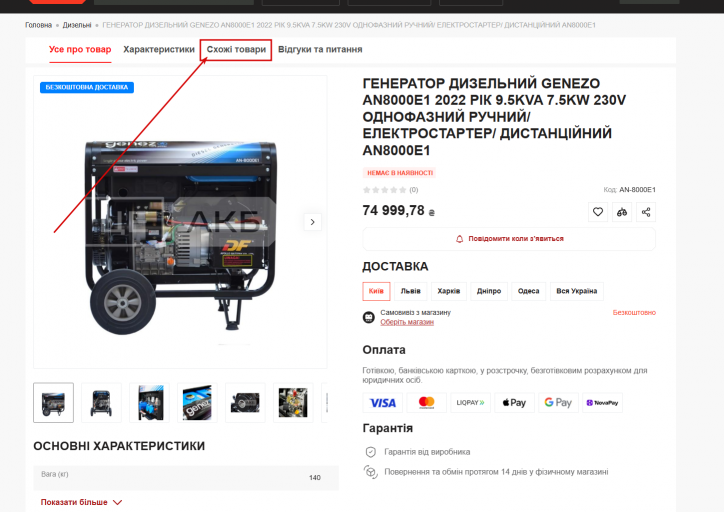The height and width of the screenshot is (512, 724).
Task: Select Одеса delivery city
Action: (529, 291)
